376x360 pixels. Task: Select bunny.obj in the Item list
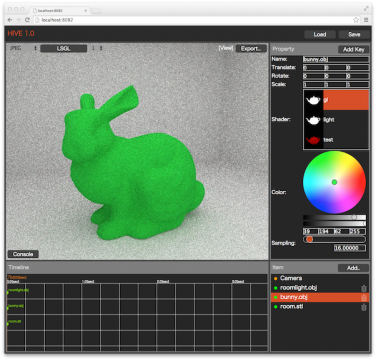(x=320, y=297)
